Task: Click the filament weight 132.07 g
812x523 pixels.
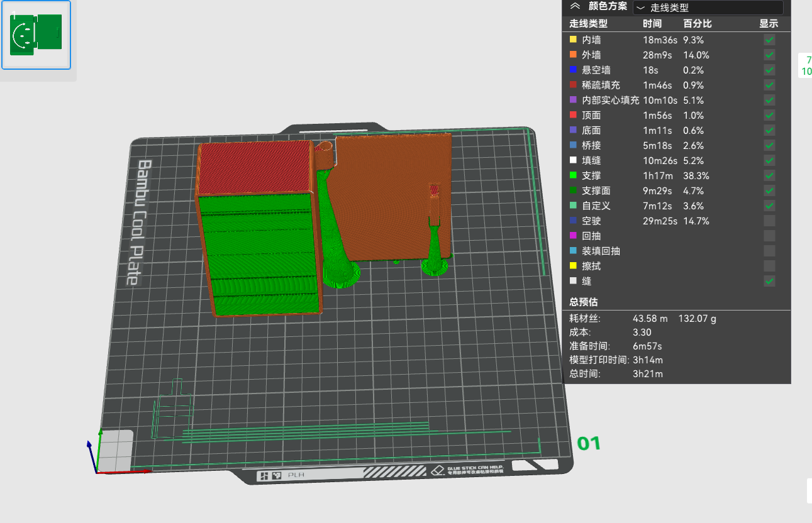Action: 697,319
